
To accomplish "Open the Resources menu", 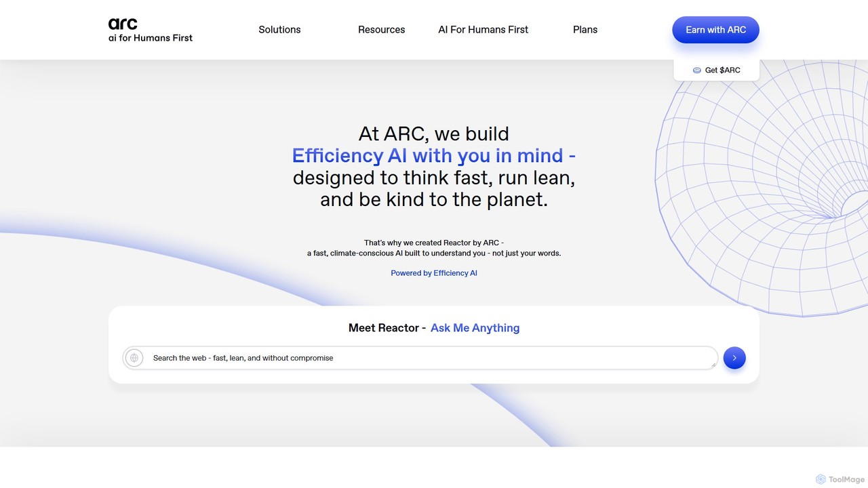I will tap(381, 30).
